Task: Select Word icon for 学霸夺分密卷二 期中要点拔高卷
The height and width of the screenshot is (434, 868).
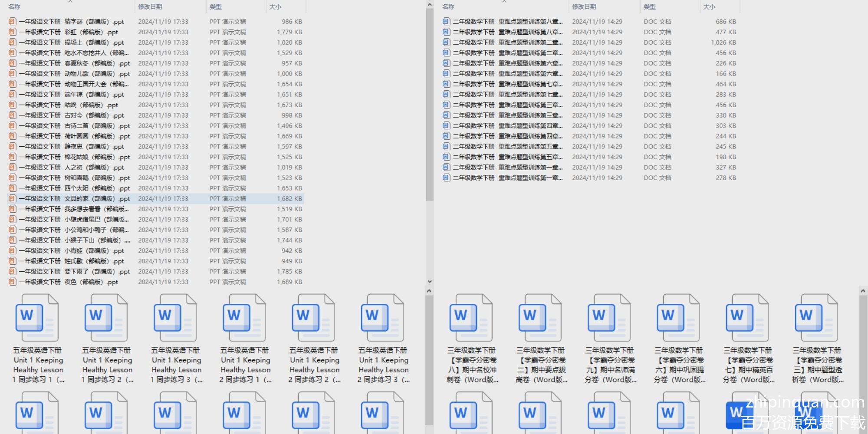Action: [x=540, y=318]
